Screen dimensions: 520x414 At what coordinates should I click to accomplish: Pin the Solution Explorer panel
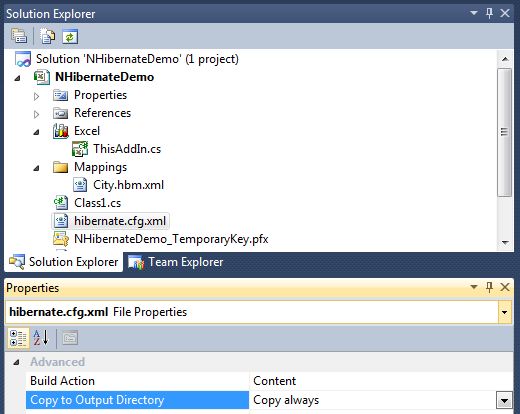coord(489,13)
